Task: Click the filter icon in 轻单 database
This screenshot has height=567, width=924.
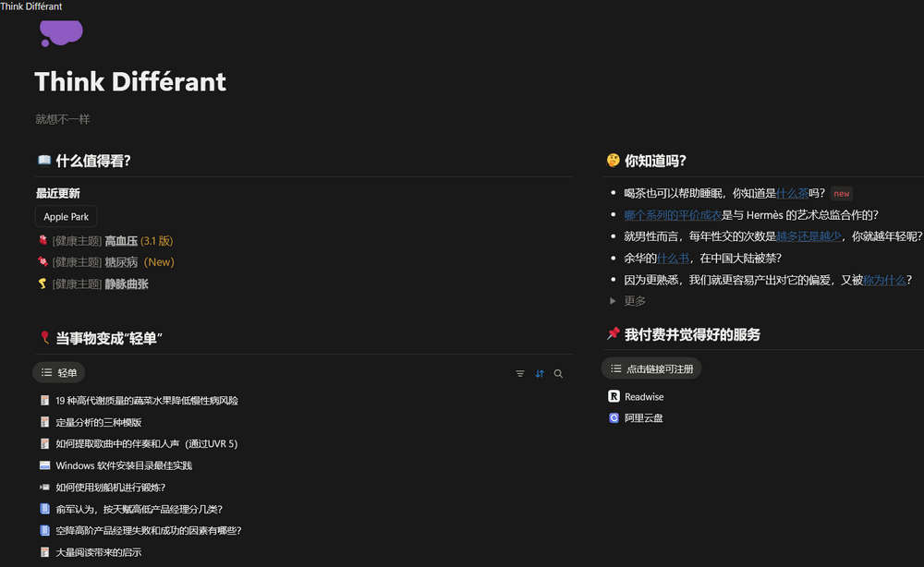Action: [x=519, y=374]
